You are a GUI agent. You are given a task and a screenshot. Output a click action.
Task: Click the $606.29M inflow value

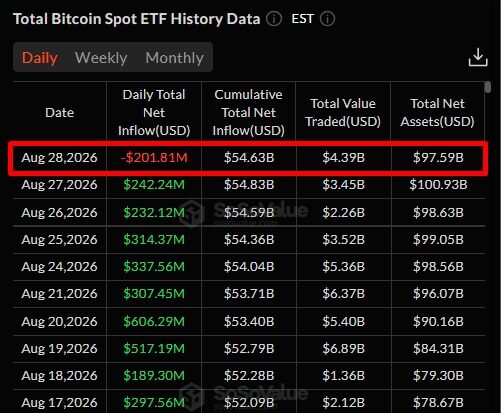click(x=154, y=321)
